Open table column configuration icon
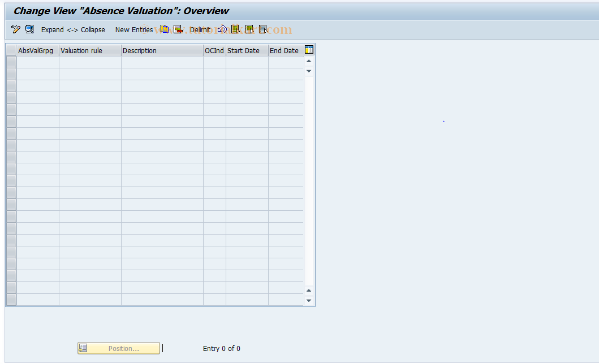Viewport: 599px width, 364px height. coord(309,50)
